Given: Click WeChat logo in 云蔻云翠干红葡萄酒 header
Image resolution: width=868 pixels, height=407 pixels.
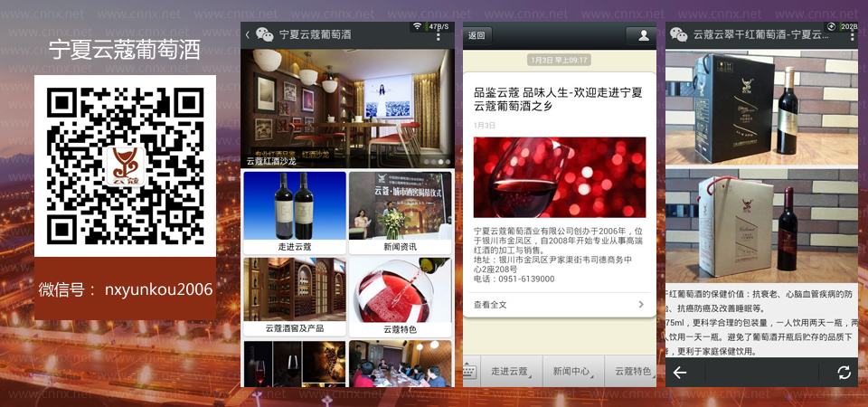Looking at the screenshot, I should [679, 35].
